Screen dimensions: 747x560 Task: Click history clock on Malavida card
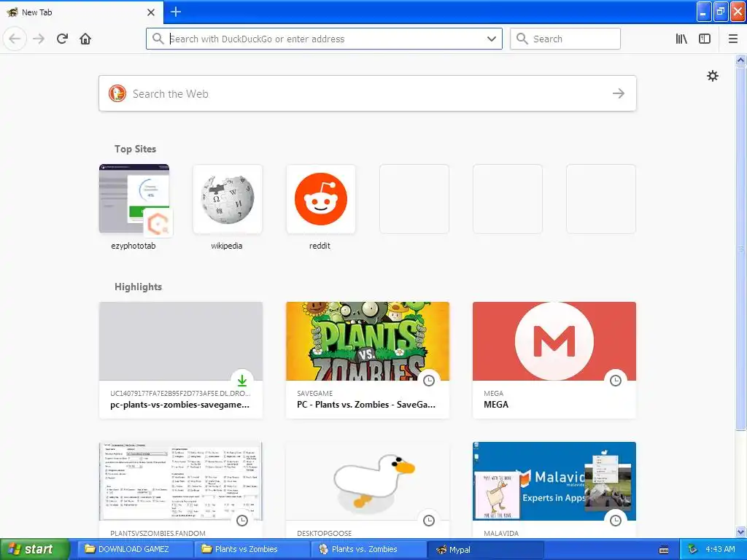pos(616,520)
